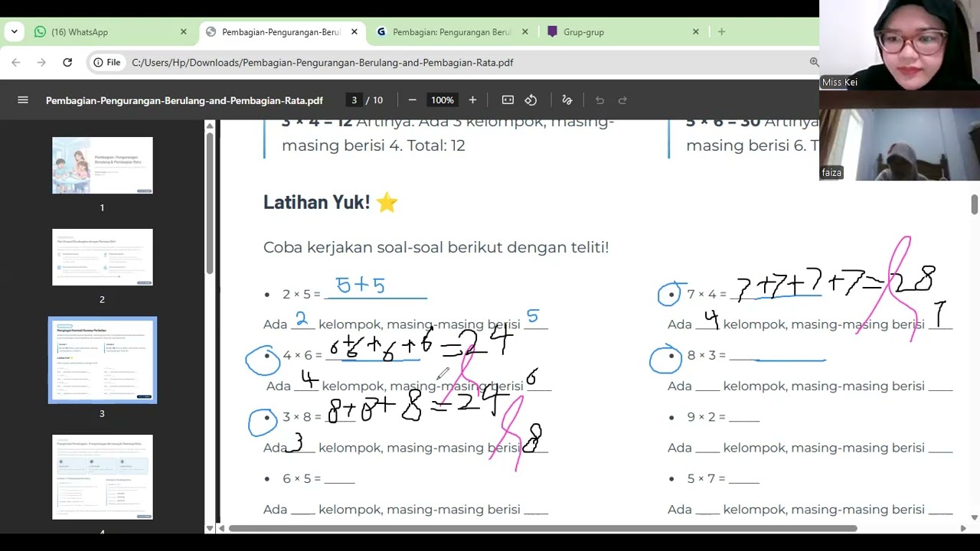980x551 pixels.
Task: Select the Draw annotation tool
Action: 567,100
